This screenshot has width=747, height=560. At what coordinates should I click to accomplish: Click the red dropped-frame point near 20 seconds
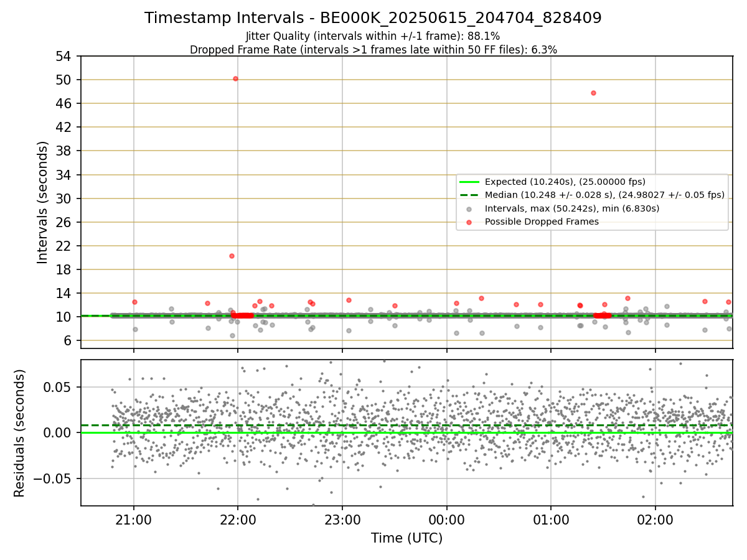point(232,256)
